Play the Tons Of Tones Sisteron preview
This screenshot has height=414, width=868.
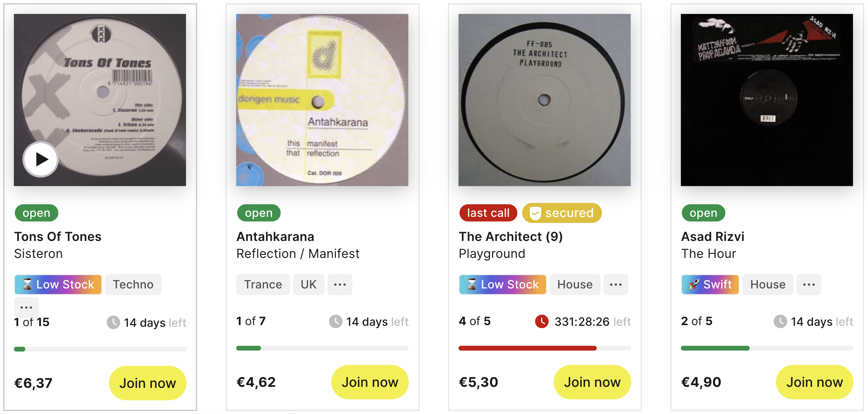[41, 159]
